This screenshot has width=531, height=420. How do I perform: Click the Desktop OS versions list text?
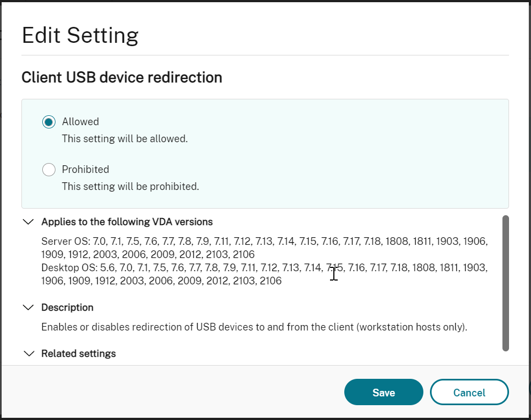coord(264,274)
